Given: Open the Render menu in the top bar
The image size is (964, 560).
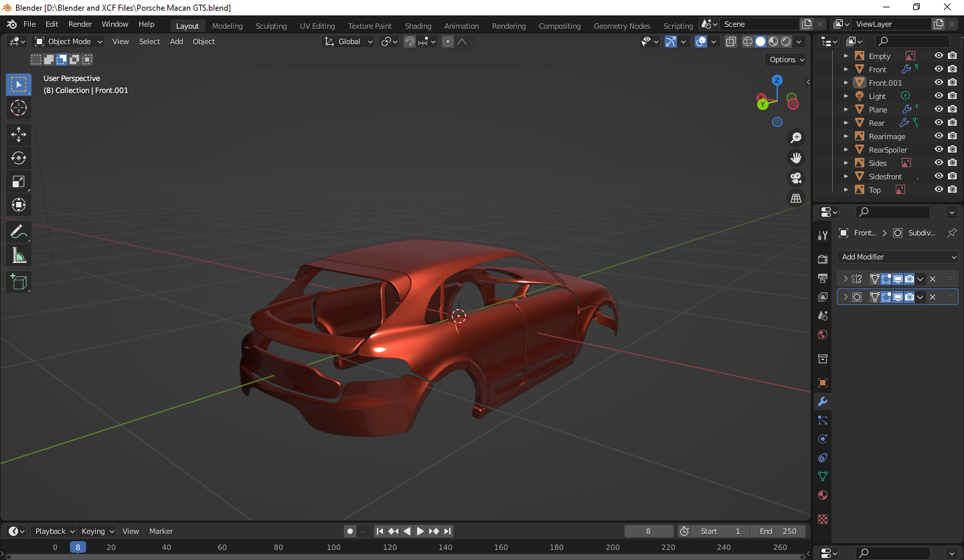Looking at the screenshot, I should 80,24.
